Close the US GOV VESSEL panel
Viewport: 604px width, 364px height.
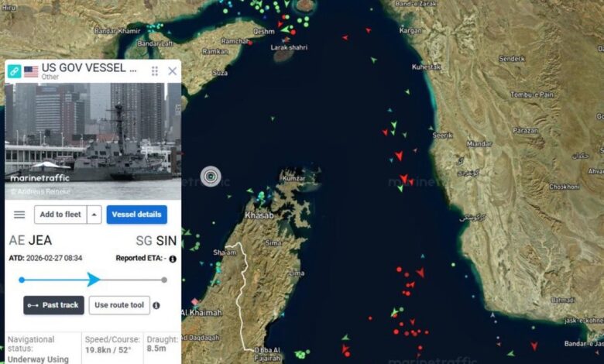coord(172,71)
